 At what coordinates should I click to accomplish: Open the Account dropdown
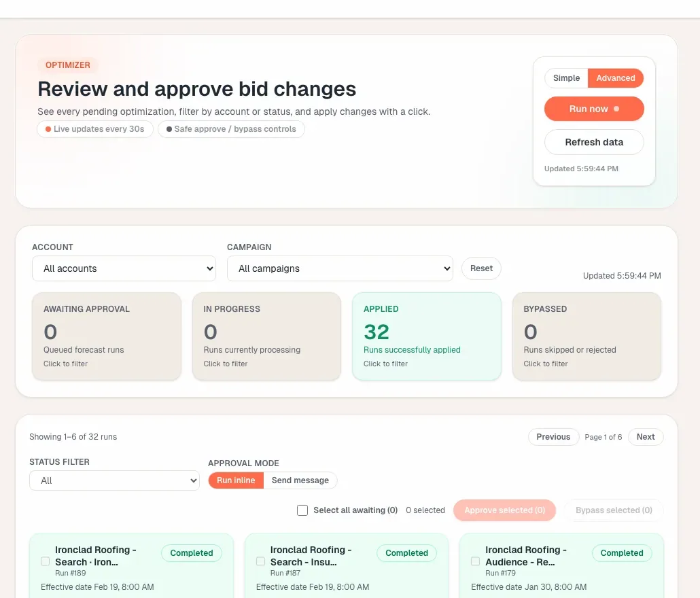[124, 268]
